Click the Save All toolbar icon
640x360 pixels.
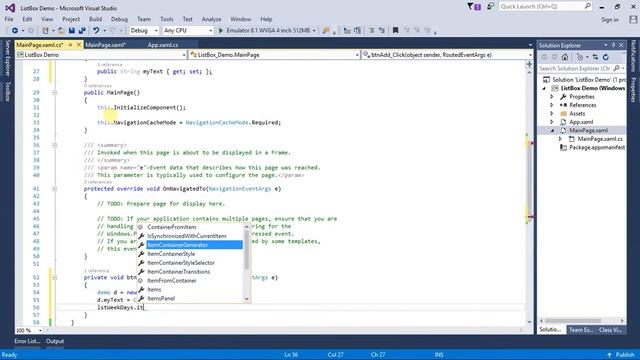click(82, 31)
